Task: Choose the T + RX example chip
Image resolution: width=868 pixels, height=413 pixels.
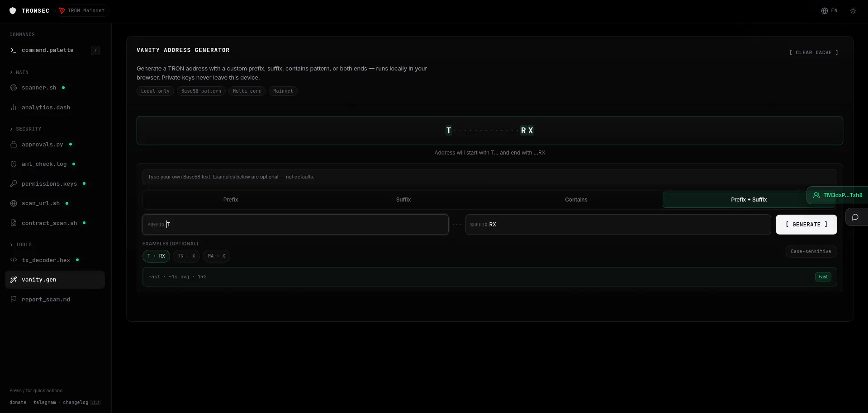Action: pos(156,256)
